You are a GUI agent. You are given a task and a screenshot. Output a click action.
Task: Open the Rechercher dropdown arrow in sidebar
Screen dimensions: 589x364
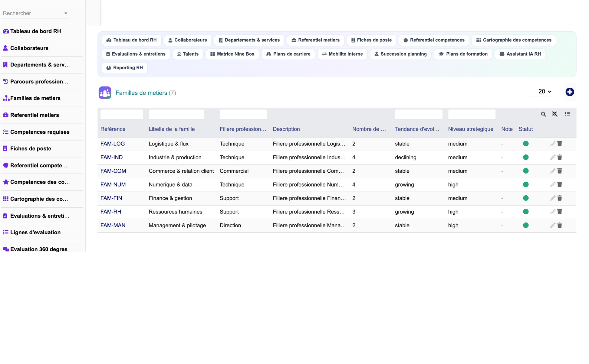coord(66,13)
